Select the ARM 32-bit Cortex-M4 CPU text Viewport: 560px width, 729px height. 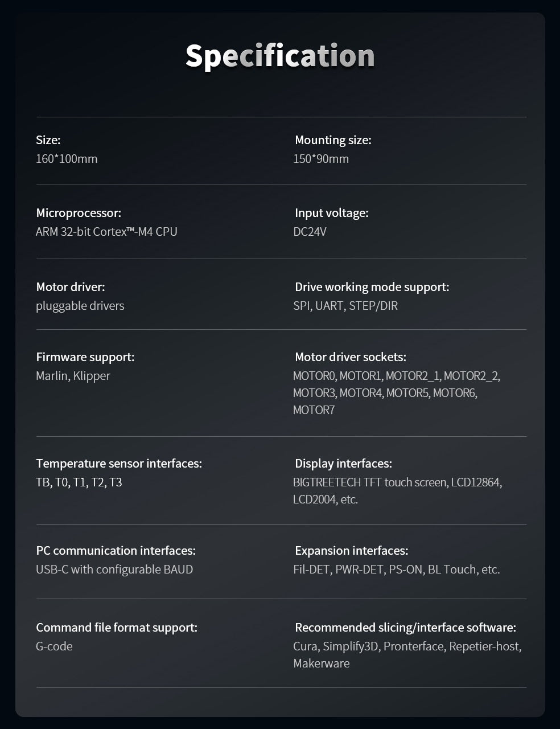(x=106, y=232)
